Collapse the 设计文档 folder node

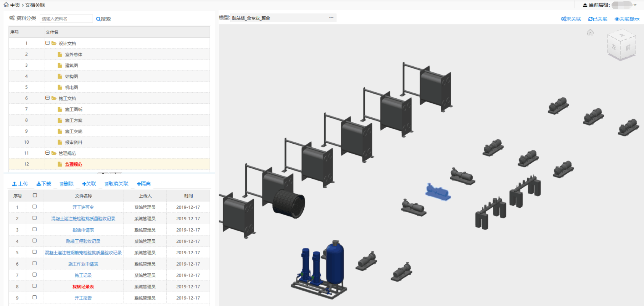click(x=48, y=43)
